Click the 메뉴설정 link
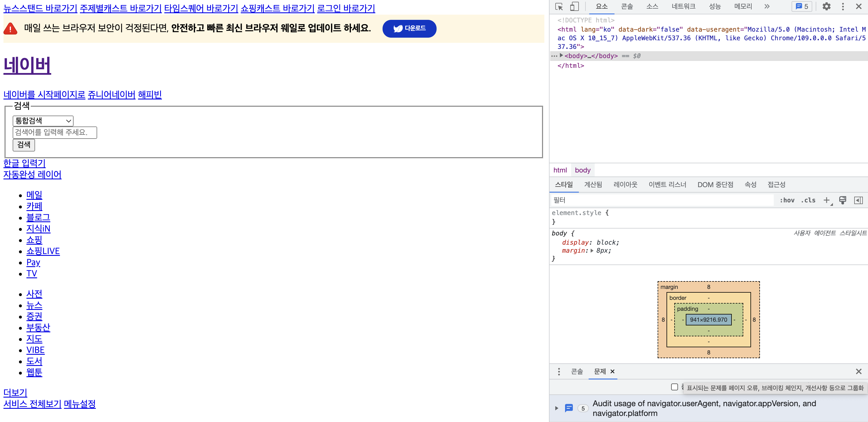 (x=80, y=404)
